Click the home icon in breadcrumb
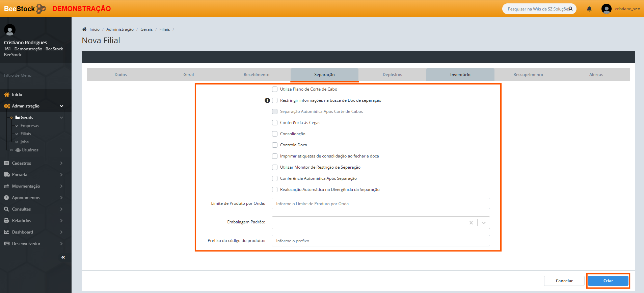 [x=84, y=29]
